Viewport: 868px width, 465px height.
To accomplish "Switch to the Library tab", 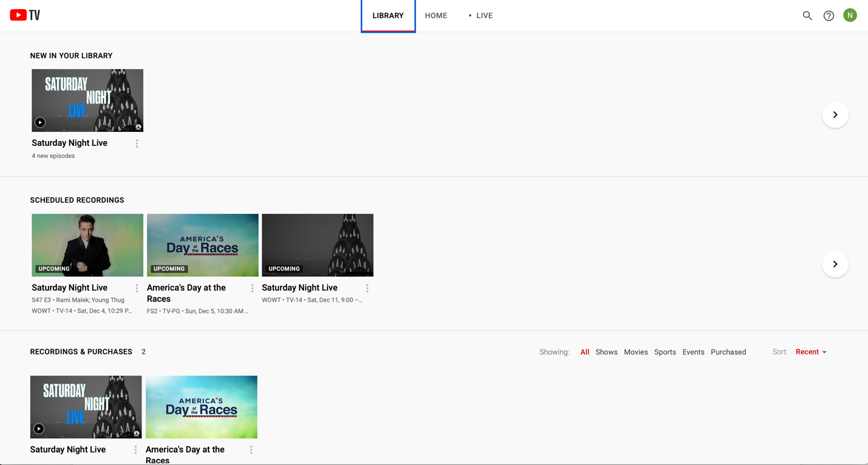I will 388,16.
